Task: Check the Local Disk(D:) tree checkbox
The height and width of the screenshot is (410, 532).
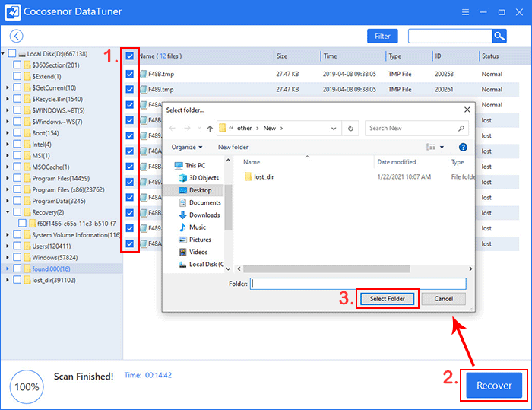Action: (x=12, y=53)
